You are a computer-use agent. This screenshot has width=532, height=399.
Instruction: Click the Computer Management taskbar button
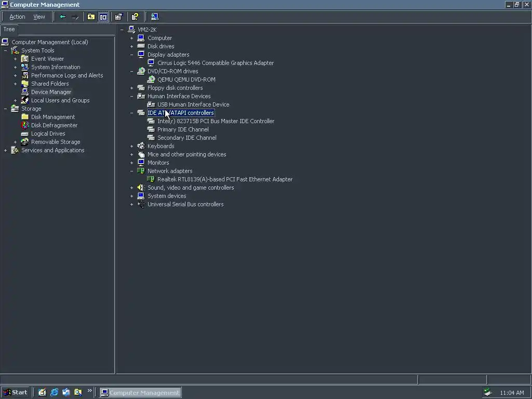(140, 393)
